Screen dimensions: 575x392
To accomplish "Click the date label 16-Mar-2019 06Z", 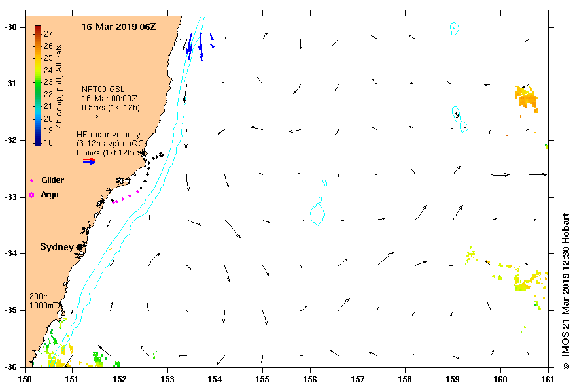I will point(119,27).
